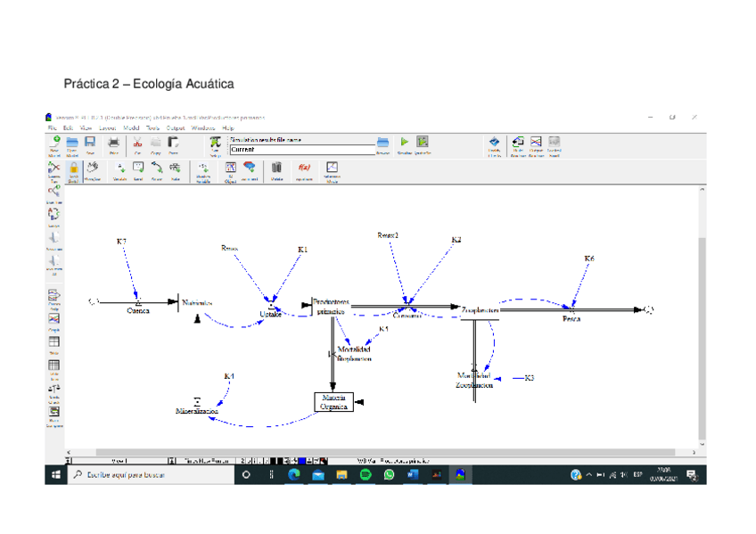Toggle the Move/Size hand tool
The height and width of the screenshot is (534, 756).
[x=92, y=168]
